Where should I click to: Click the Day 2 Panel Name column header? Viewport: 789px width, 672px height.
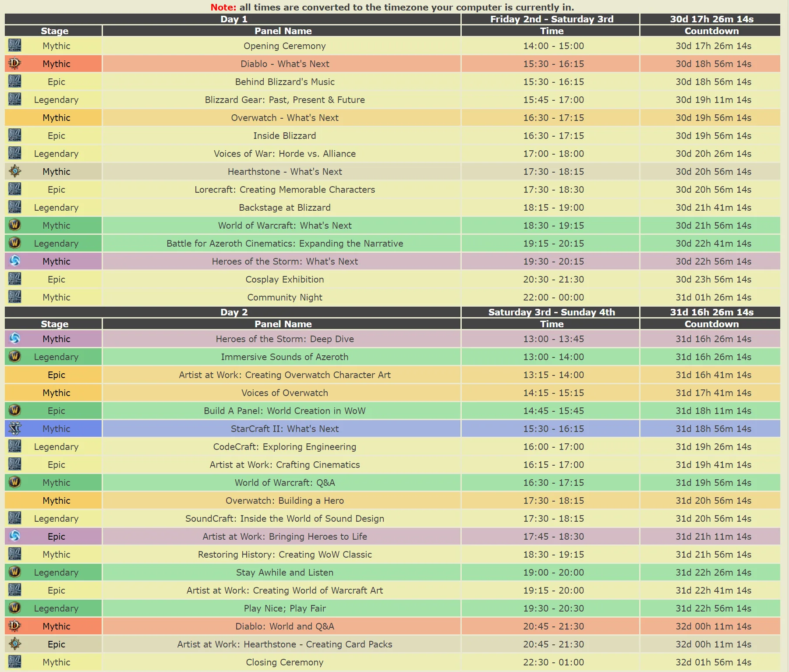coord(282,324)
